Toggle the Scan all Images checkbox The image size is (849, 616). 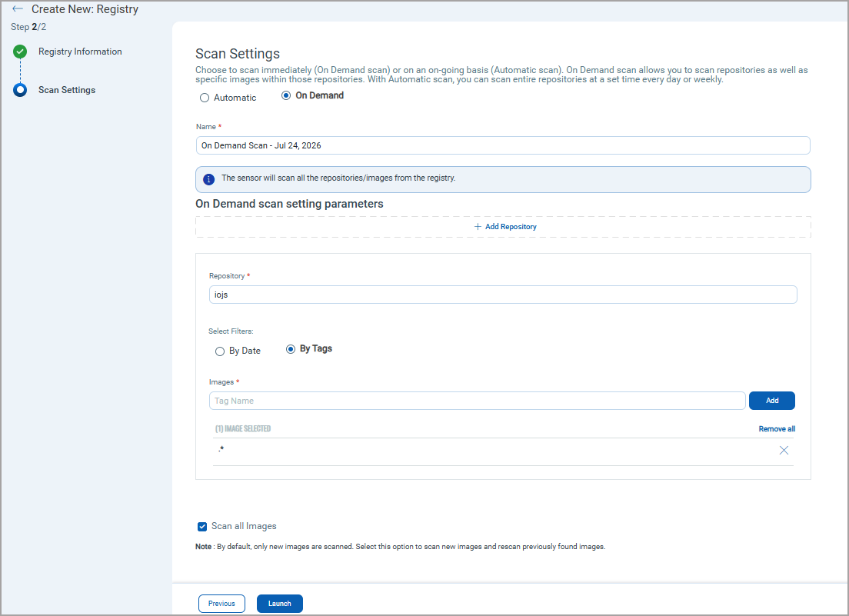click(202, 527)
